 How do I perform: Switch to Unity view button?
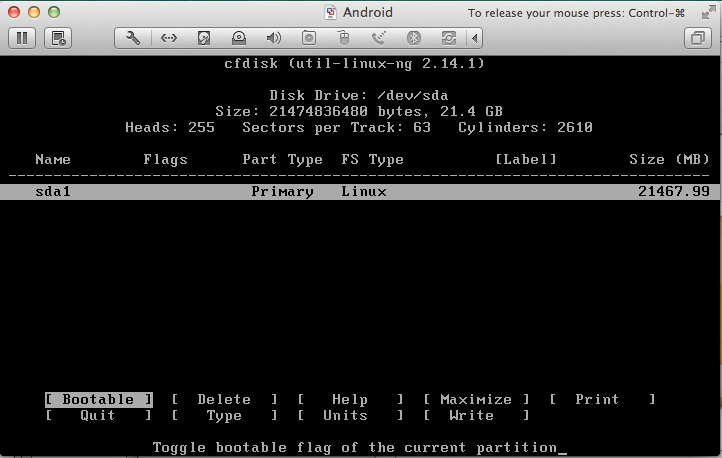click(698, 38)
